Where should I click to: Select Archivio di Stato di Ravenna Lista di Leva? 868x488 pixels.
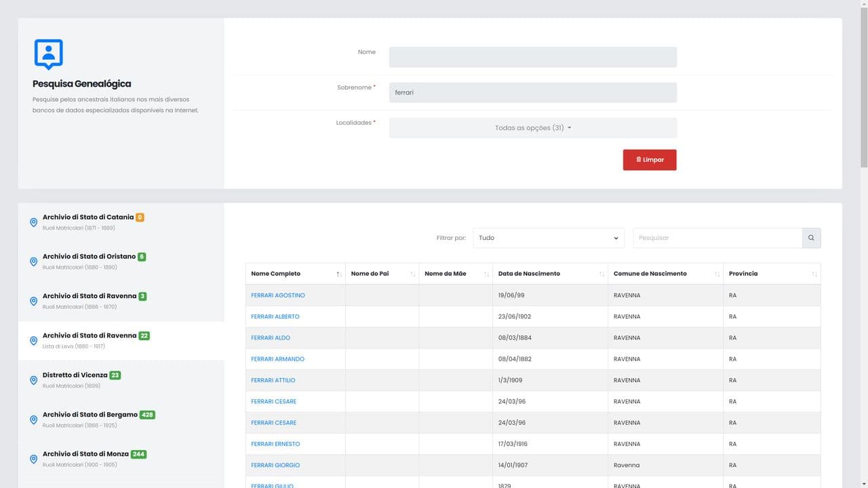96,340
